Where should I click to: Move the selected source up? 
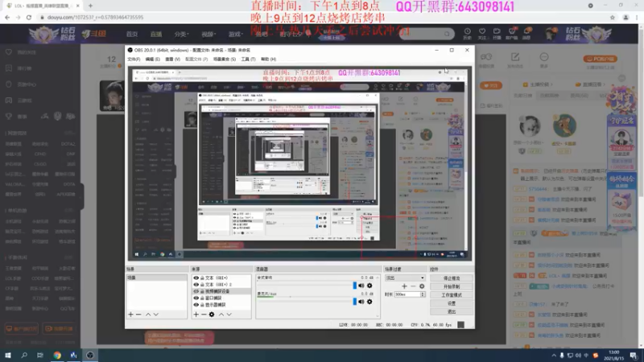[221, 315]
